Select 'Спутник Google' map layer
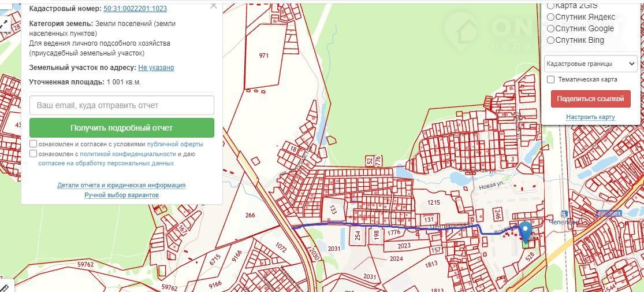Screen dimensions: 644x292 tap(550, 28)
